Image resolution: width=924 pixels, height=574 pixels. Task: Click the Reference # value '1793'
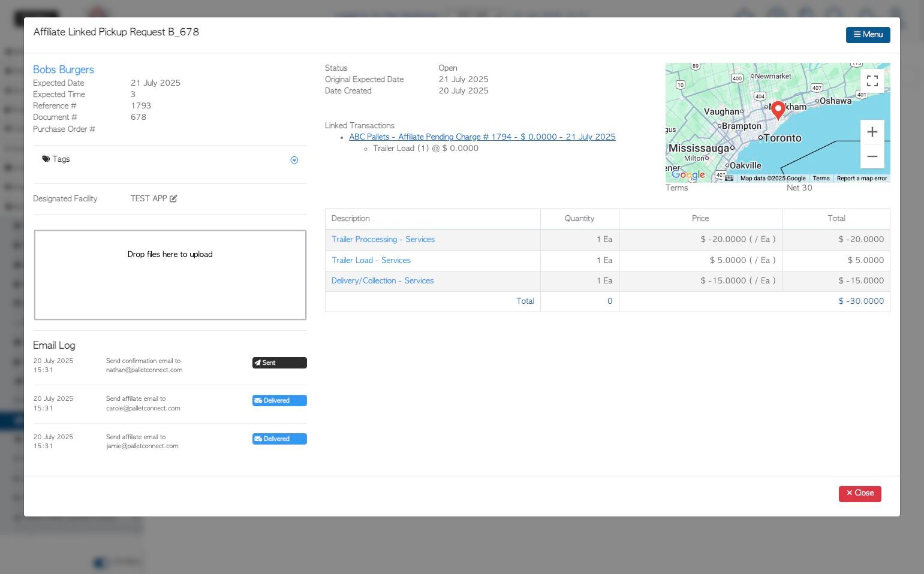tap(141, 105)
